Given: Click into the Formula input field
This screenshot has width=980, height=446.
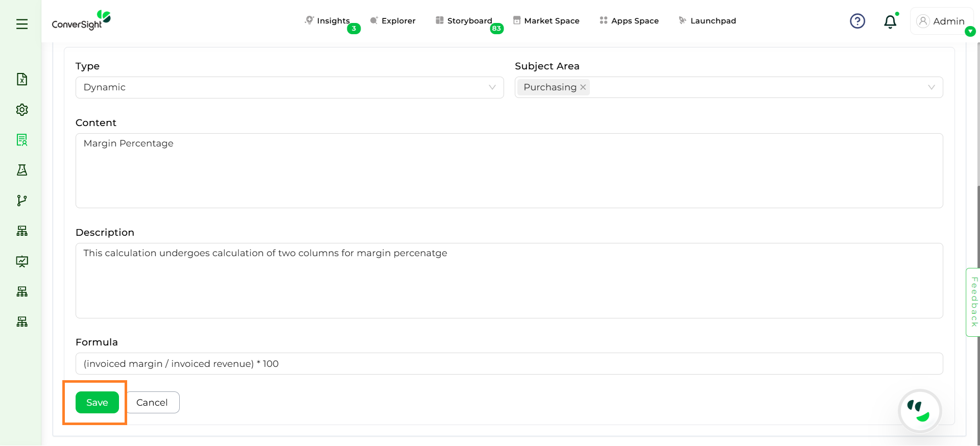Looking at the screenshot, I should pos(509,364).
